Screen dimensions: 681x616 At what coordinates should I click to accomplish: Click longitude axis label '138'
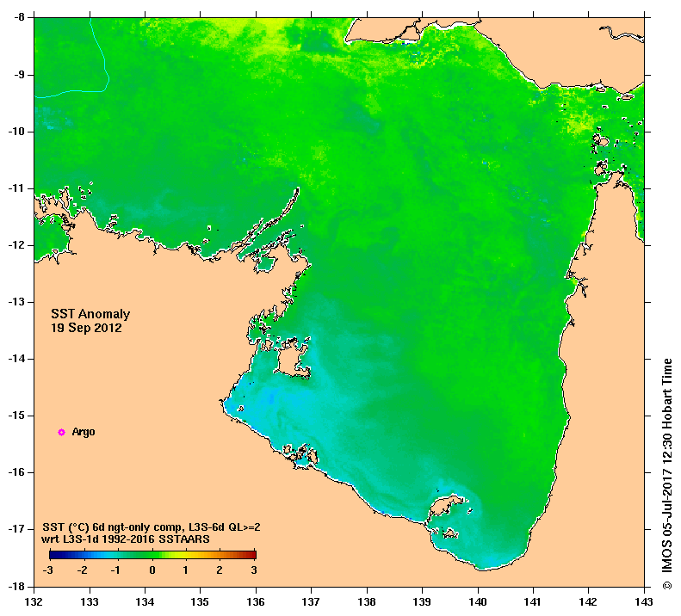pos(367,601)
